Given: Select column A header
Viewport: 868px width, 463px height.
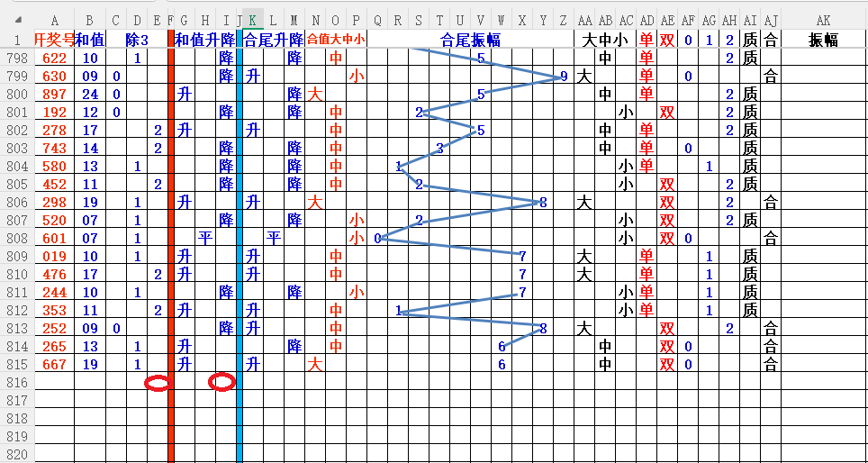Looking at the screenshot, I should tap(54, 20).
